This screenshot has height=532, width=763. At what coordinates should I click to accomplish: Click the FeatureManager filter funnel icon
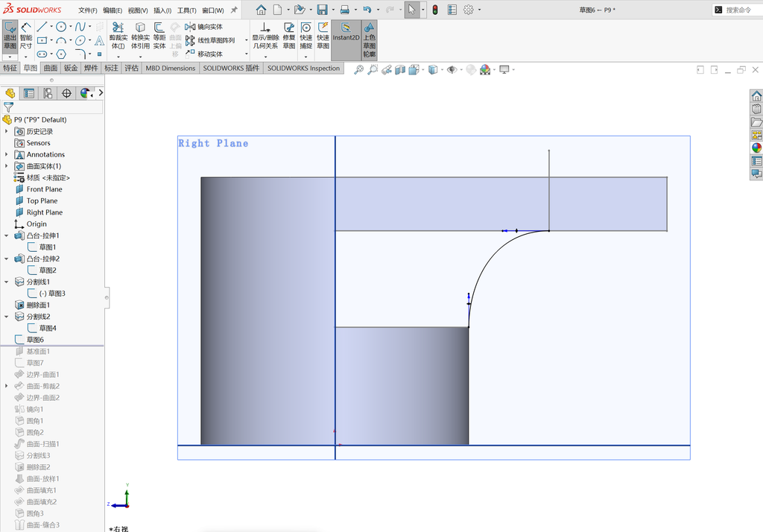(8, 107)
